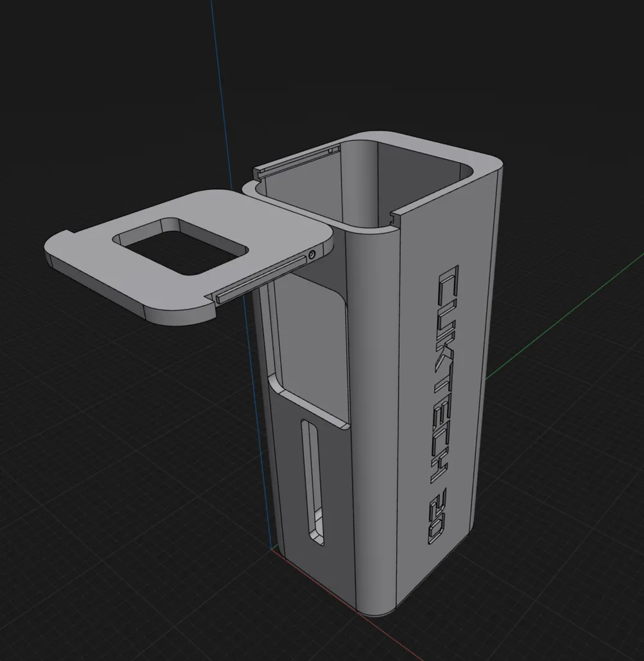This screenshot has height=661, width=644.
Task: Select the hinge pin bar on the lid edge
Action: click(x=261, y=279)
